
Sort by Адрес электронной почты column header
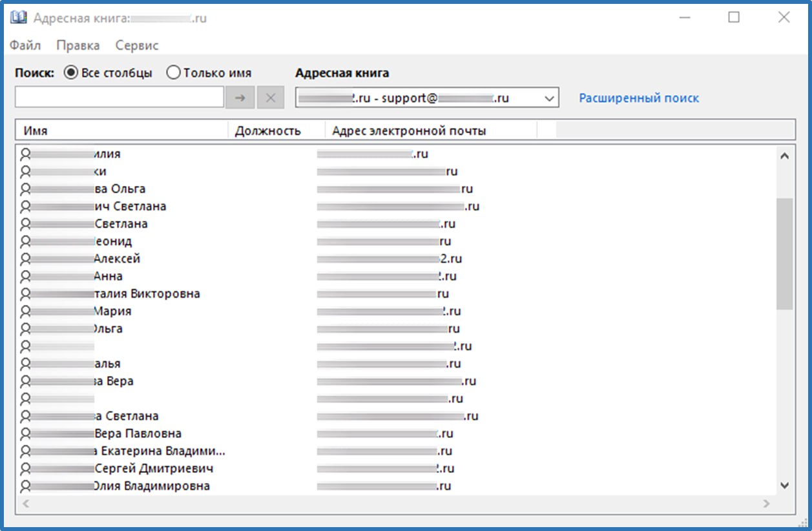click(x=431, y=131)
